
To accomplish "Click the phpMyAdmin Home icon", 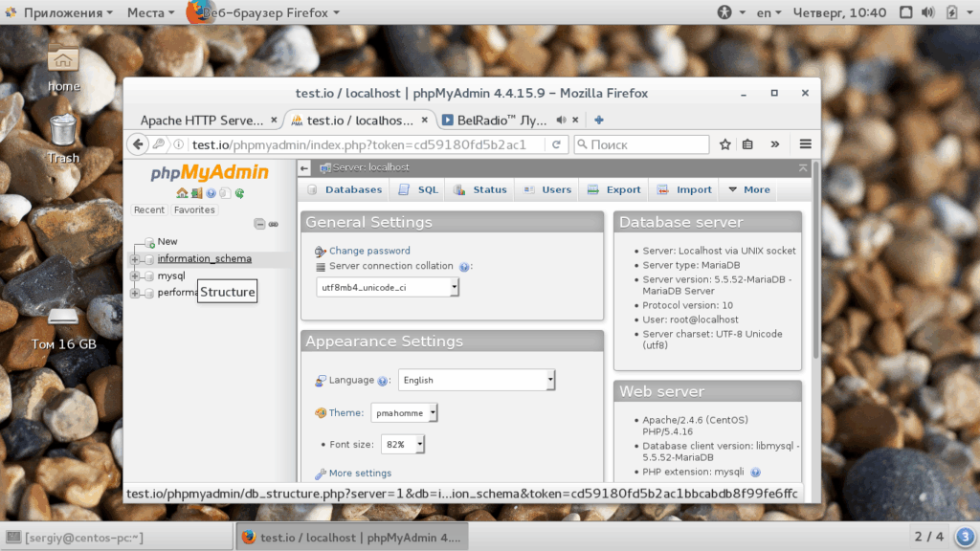I will [182, 193].
